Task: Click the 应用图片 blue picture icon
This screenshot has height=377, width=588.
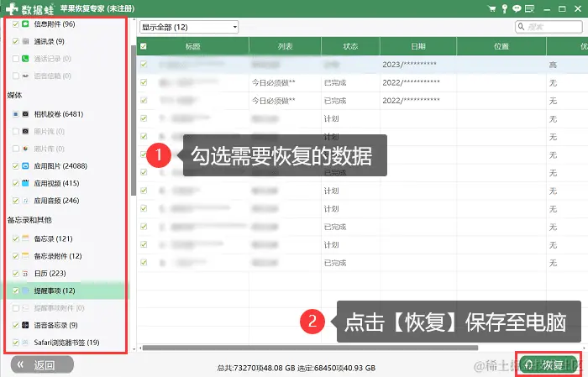Action: click(25, 165)
